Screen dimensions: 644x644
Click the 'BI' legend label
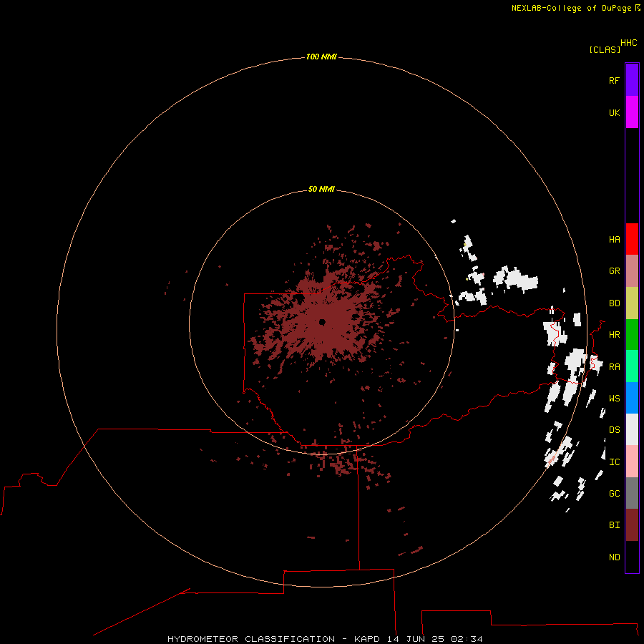[x=614, y=525]
